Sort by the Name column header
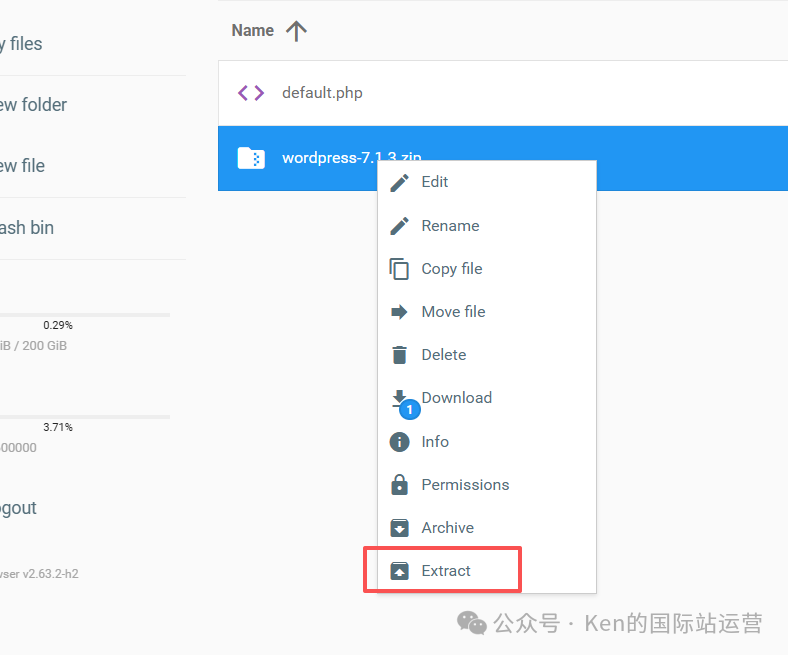The width and height of the screenshot is (788, 655). tap(253, 31)
